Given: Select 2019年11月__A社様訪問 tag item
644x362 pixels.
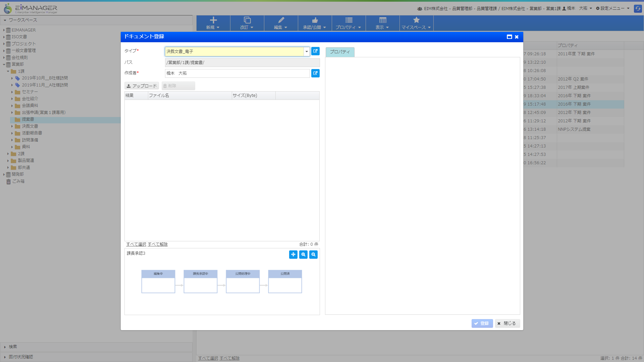Looking at the screenshot, I should (x=45, y=85).
